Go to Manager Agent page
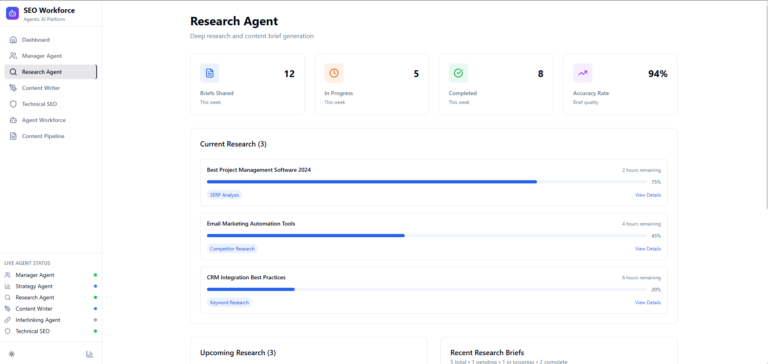Viewport: 768px width, 364px height. 50,56
